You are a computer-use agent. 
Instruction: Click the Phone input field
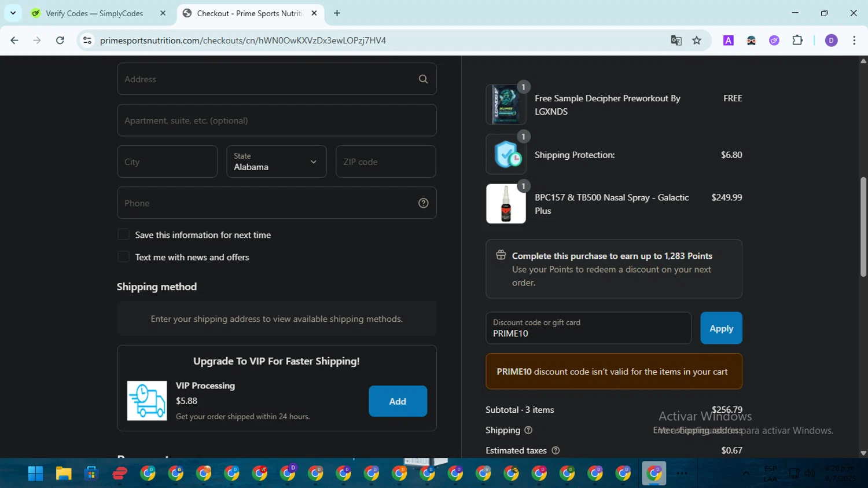tap(277, 203)
